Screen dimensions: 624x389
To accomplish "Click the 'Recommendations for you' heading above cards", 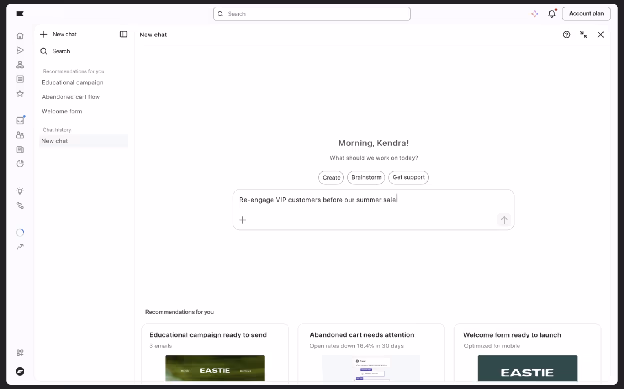I will [x=179, y=312].
